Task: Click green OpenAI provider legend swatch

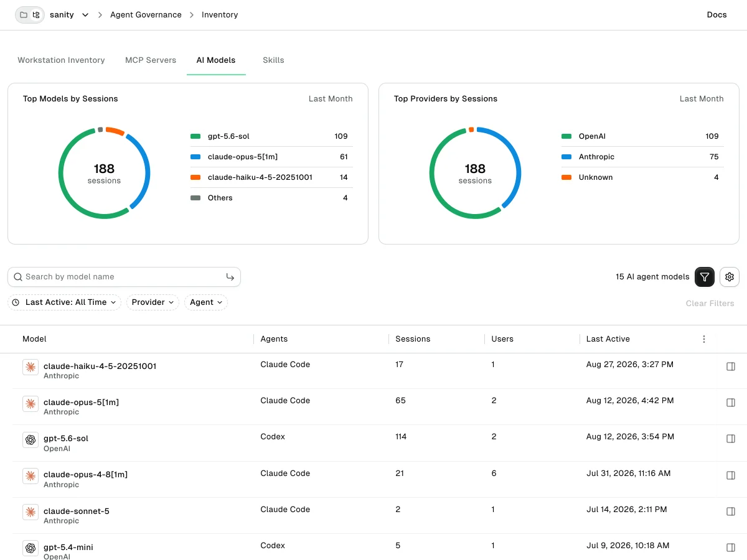Action: [566, 136]
